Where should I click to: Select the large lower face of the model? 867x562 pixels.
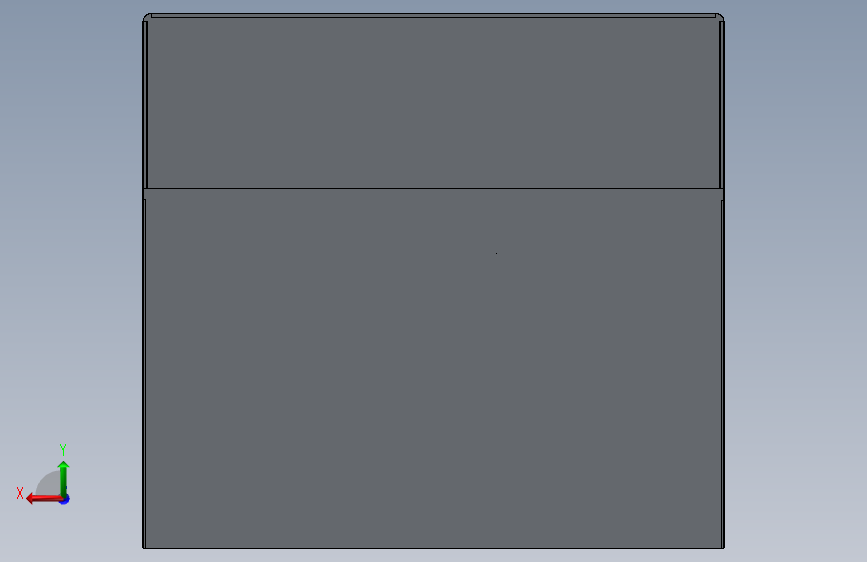[434, 368]
